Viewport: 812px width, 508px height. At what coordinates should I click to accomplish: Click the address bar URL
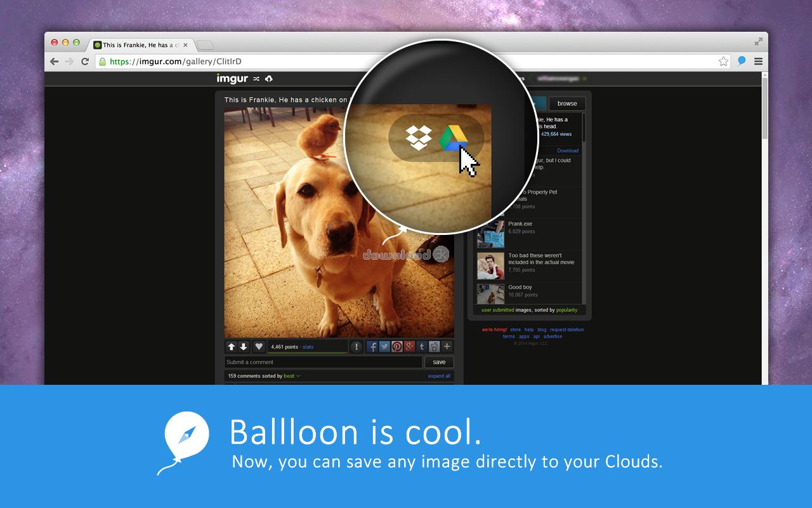pos(176,62)
